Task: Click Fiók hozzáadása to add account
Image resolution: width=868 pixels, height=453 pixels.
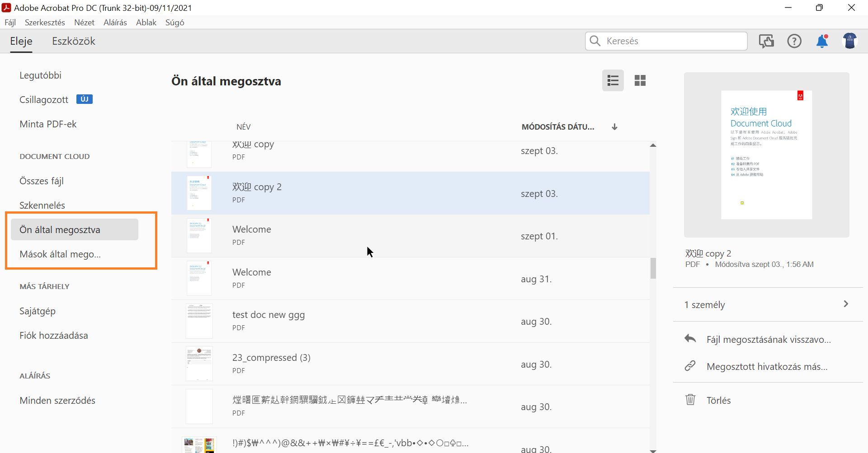Action: click(54, 336)
